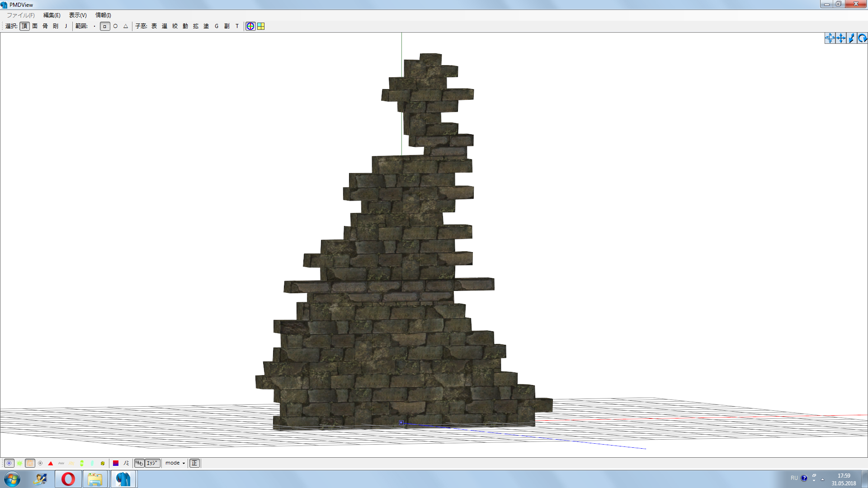868x488 pixels.
Task: Open the ファイル(F) file menu
Action: (x=20, y=15)
